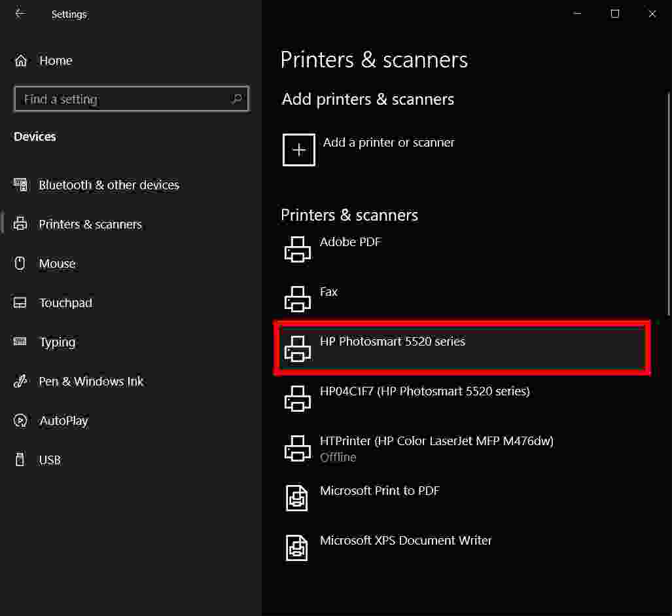
Task: Select Printers & scanners in sidebar
Action: 90,224
